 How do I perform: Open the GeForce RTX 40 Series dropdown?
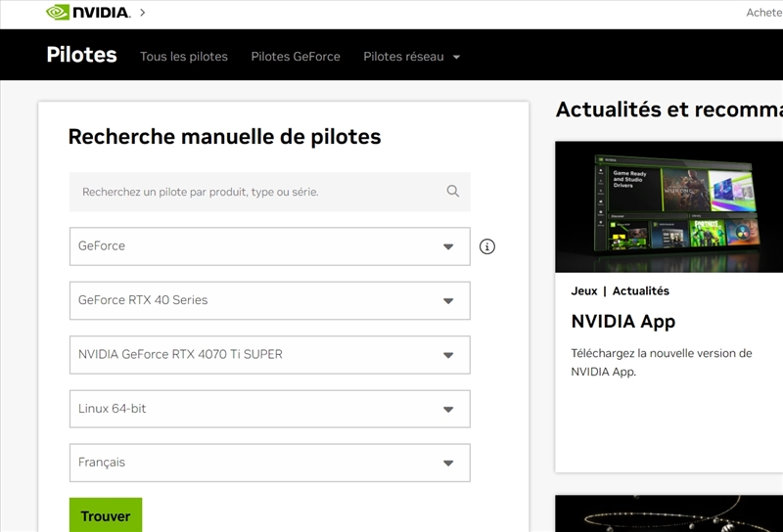[x=270, y=300]
